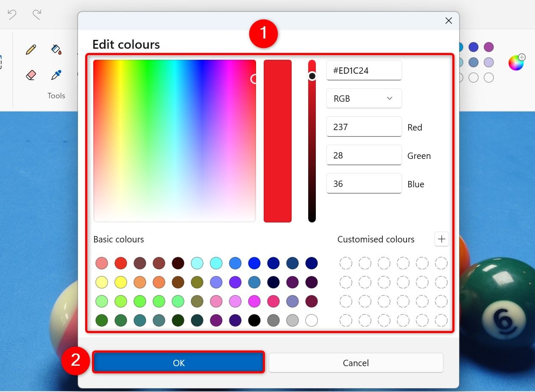
Task: Select an empty Customised colours slot
Action: [346, 263]
